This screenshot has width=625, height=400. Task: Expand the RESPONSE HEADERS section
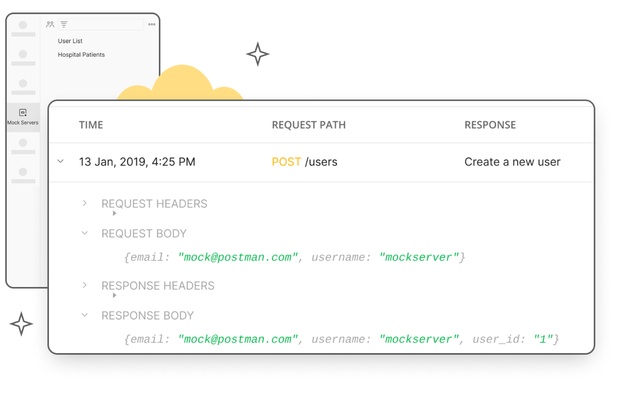click(85, 285)
